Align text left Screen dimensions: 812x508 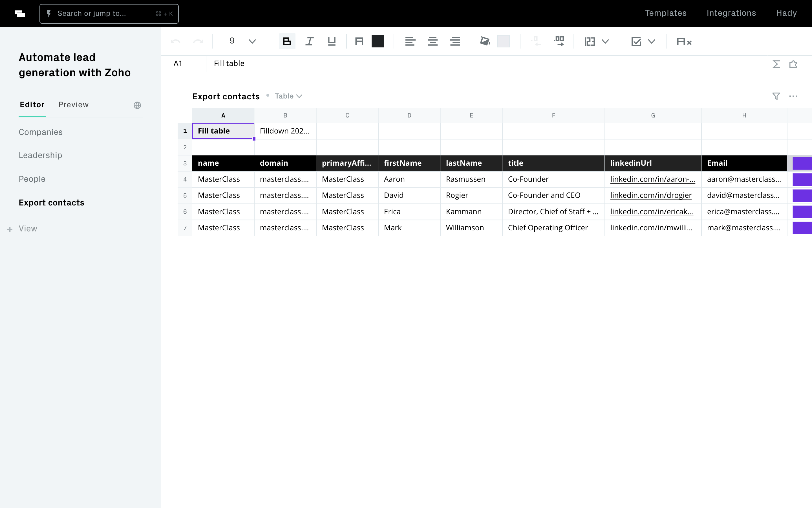point(410,41)
